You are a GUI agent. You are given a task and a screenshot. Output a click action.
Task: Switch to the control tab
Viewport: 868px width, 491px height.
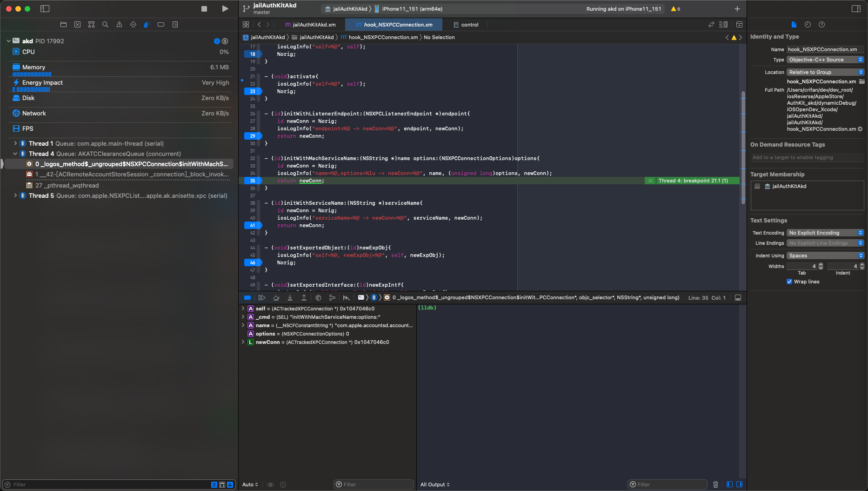(x=466, y=25)
